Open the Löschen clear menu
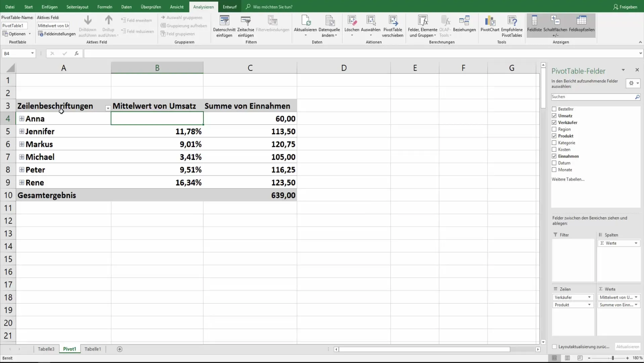 coord(352,26)
